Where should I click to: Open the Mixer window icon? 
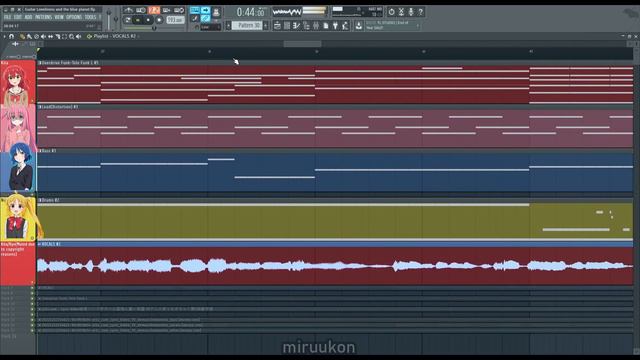pyautogui.click(x=307, y=26)
